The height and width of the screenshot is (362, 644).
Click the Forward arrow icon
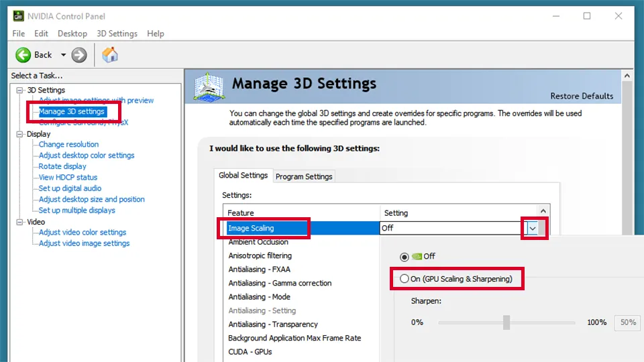coord(79,55)
